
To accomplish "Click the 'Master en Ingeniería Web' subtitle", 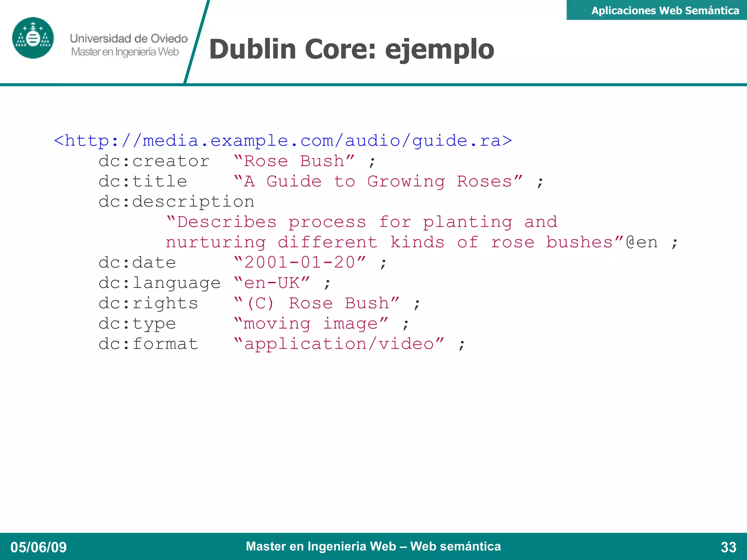I will [125, 52].
